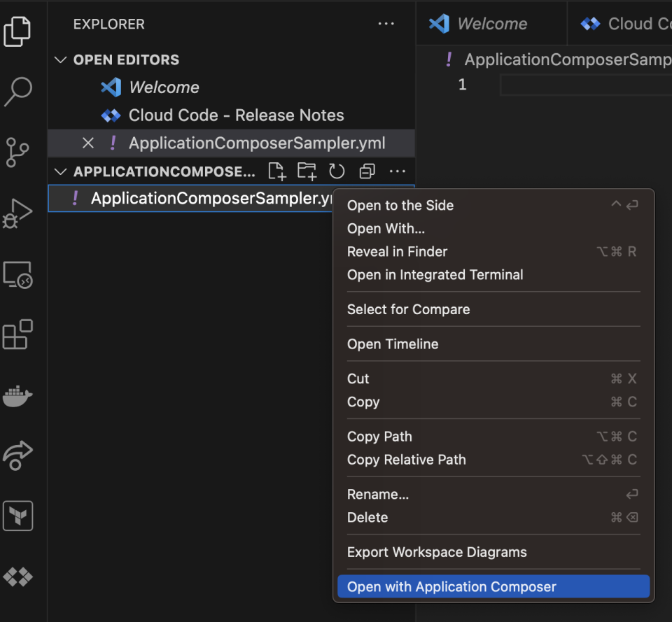The image size is (672, 622).
Task: Open the HashiCorp Terraform panel
Action: pos(17,516)
